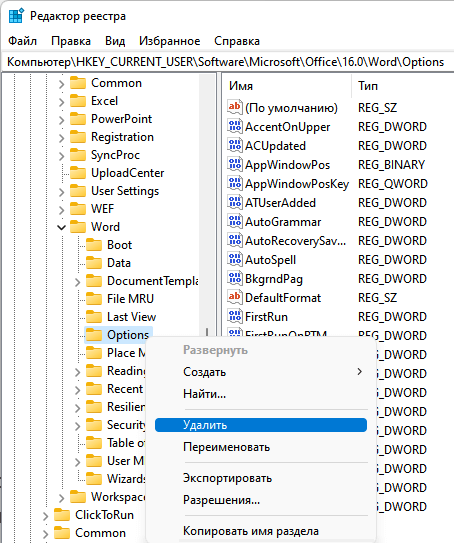Open the Правка menu

tap(71, 41)
